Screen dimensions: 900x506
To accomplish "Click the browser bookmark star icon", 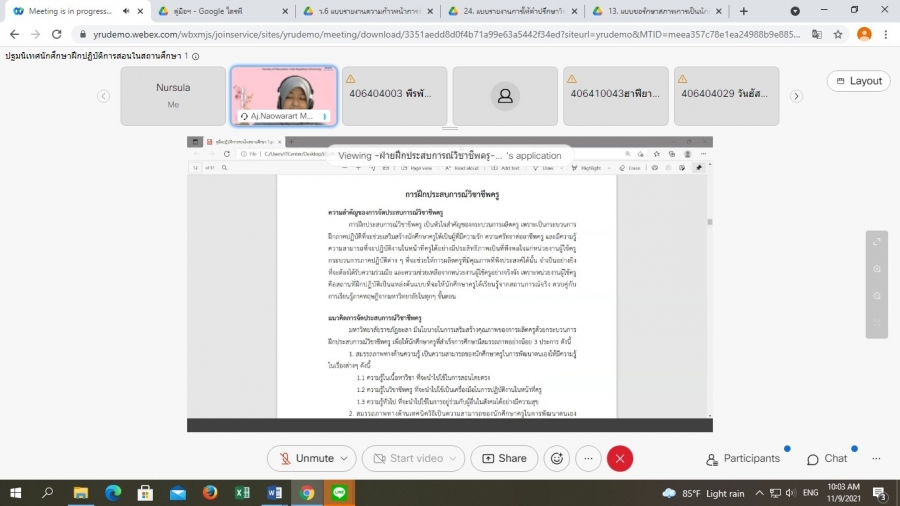I will 838,33.
